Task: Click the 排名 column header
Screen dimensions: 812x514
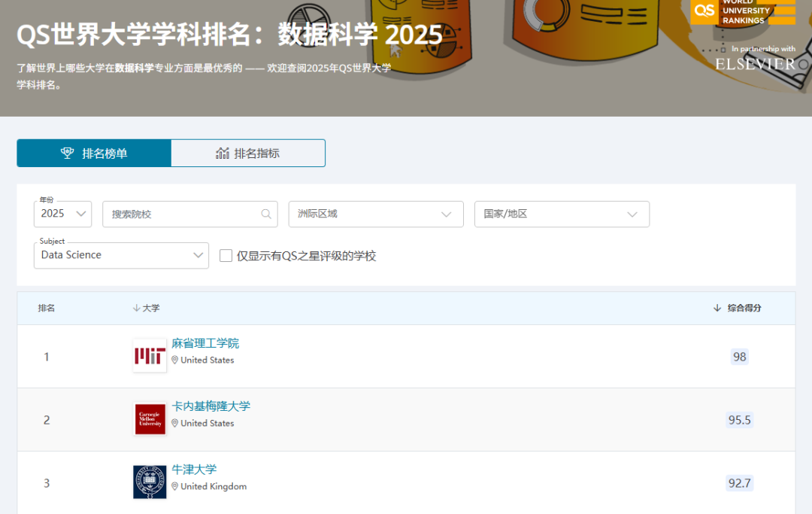Action: [x=47, y=308]
